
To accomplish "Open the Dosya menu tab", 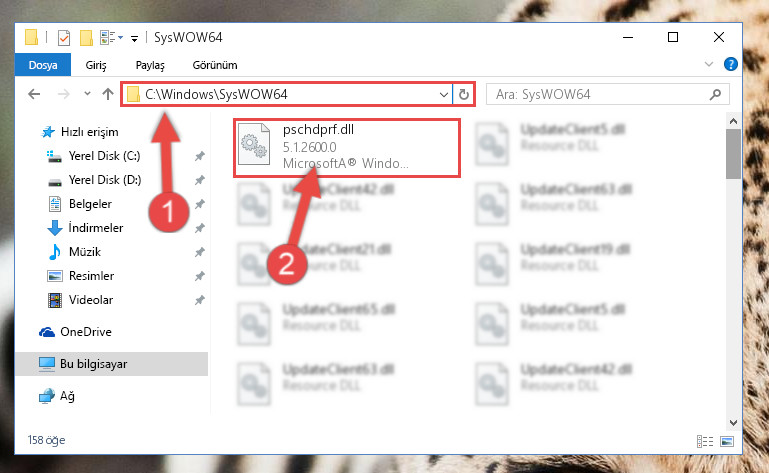I will click(x=43, y=65).
